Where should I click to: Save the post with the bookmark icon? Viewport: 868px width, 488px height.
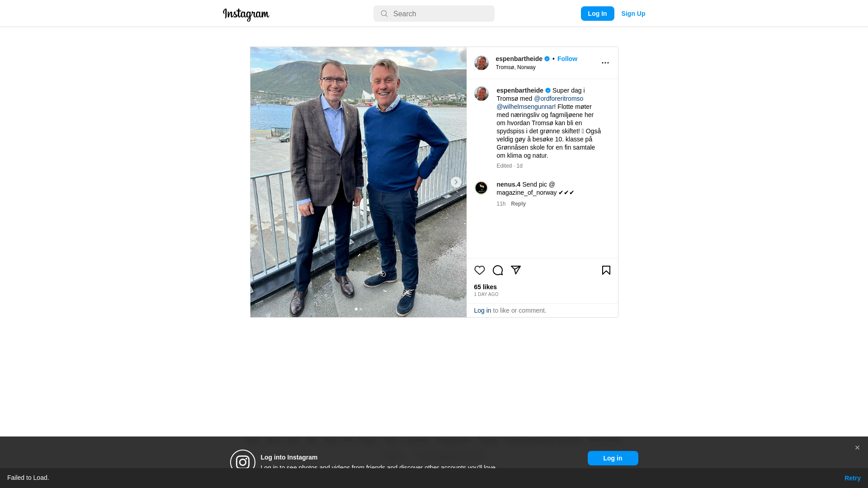click(x=606, y=270)
